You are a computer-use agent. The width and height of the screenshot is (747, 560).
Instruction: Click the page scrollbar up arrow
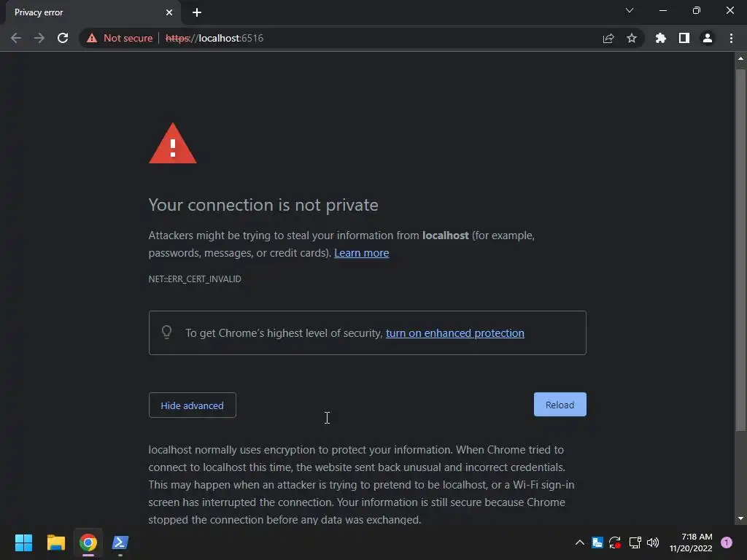pos(740,58)
